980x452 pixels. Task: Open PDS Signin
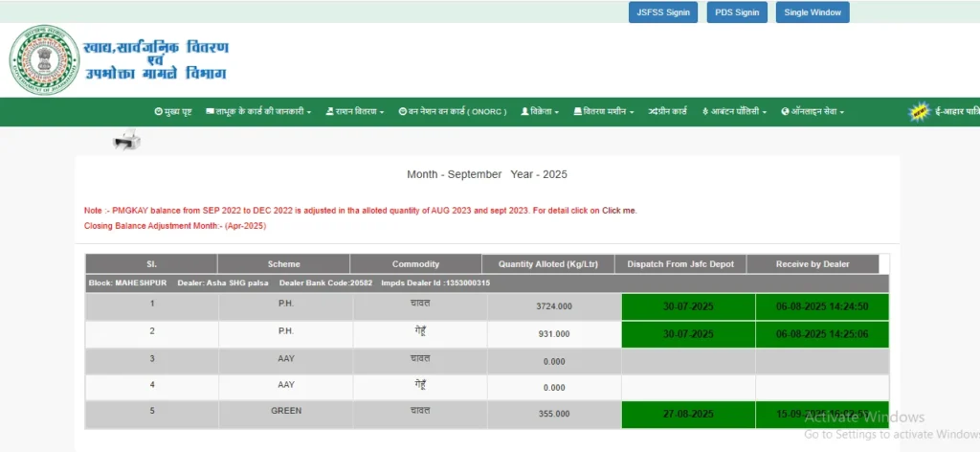tap(737, 12)
